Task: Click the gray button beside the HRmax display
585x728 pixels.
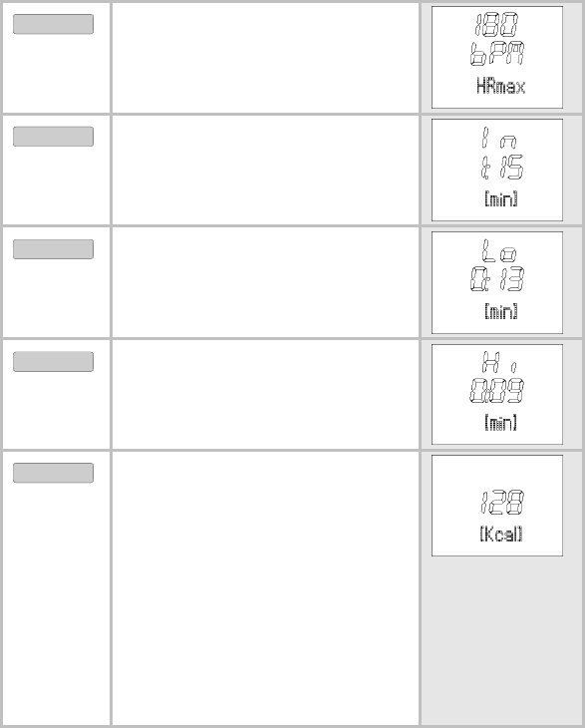Action: pyautogui.click(x=53, y=24)
